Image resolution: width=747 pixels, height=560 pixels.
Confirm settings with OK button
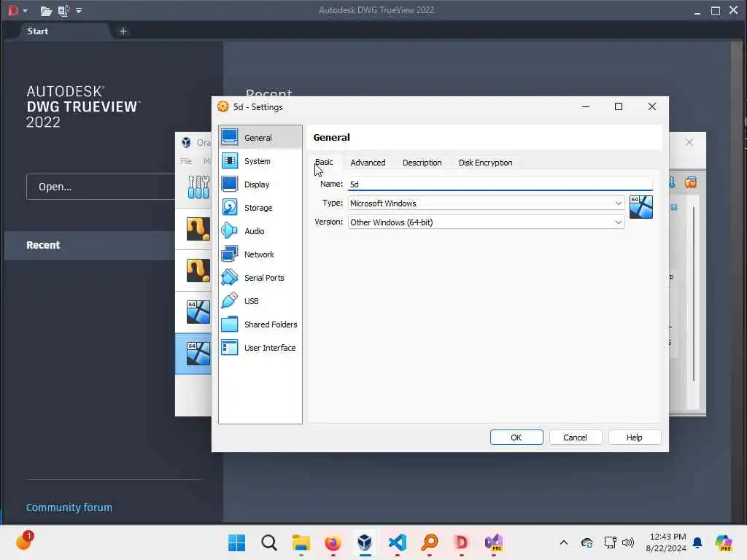(516, 437)
